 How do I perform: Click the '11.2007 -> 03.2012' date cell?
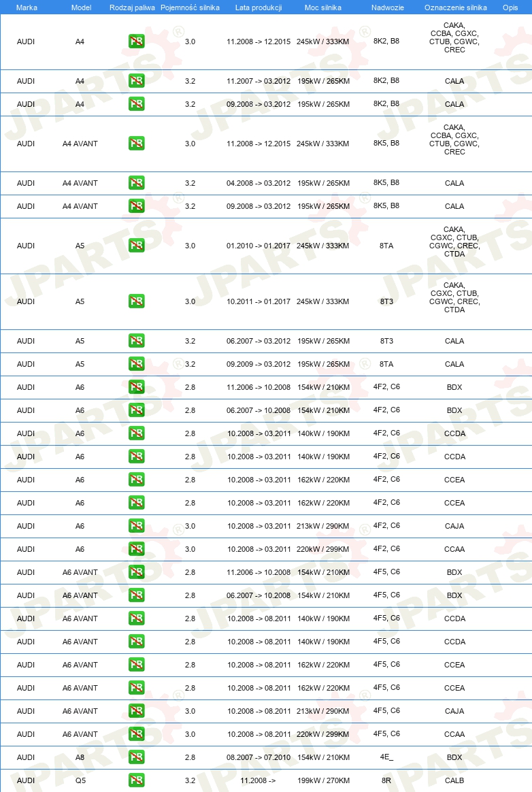coord(259,81)
